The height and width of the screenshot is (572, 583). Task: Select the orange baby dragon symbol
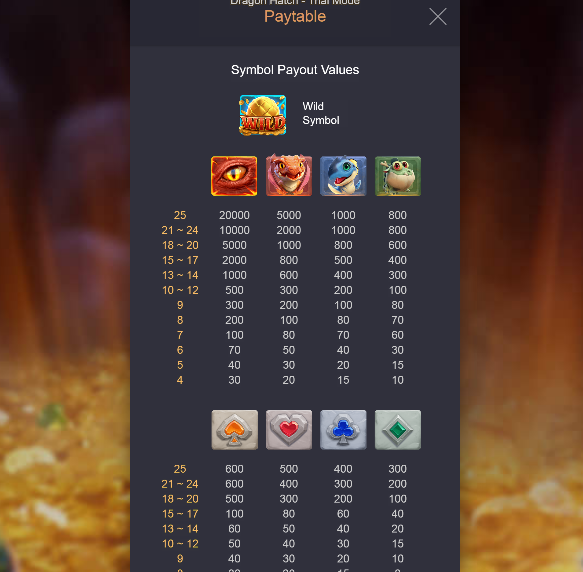(x=289, y=175)
